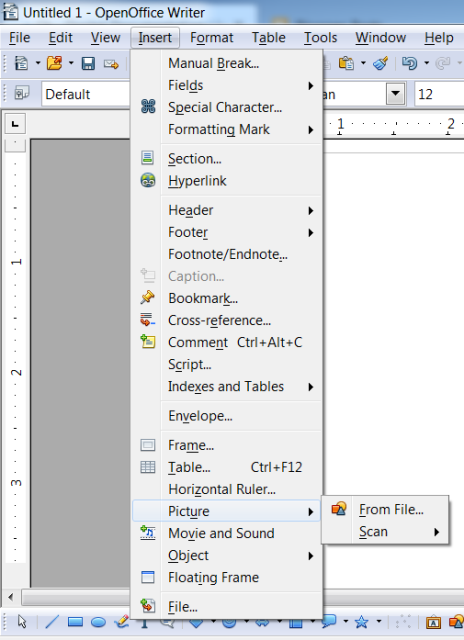Choose Script from Insert menu
Screen dimensions: 464x640
227,364
